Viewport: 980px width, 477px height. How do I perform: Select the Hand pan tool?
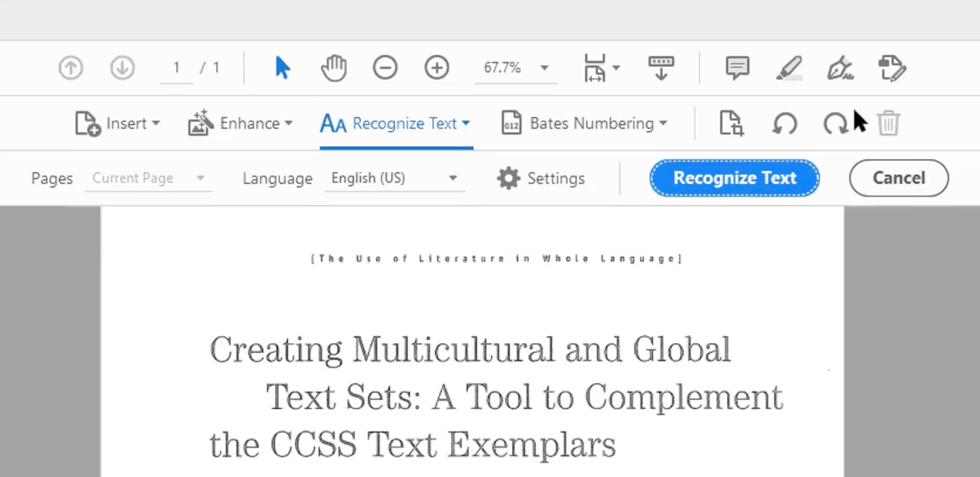coord(334,68)
